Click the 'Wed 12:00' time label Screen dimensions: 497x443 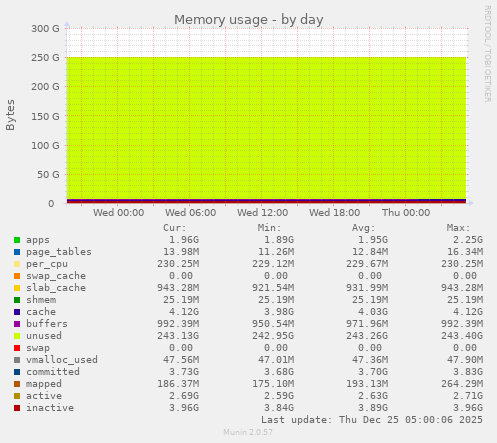pyautogui.click(x=262, y=213)
